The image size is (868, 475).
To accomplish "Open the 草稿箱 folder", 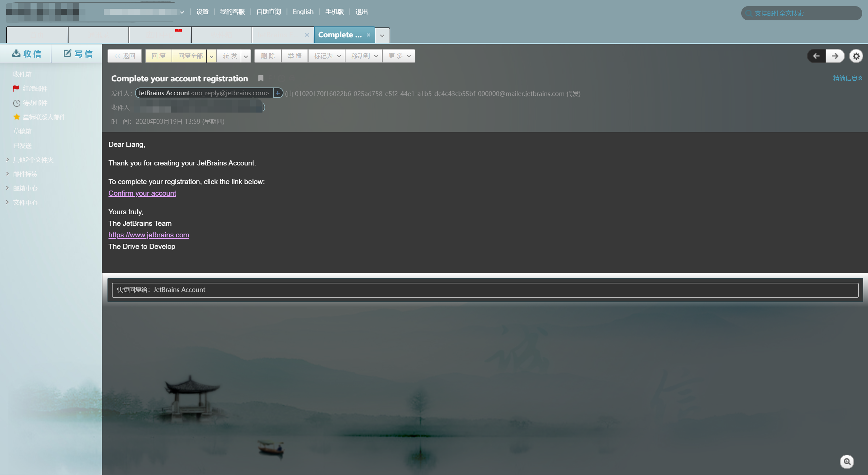I will point(22,131).
